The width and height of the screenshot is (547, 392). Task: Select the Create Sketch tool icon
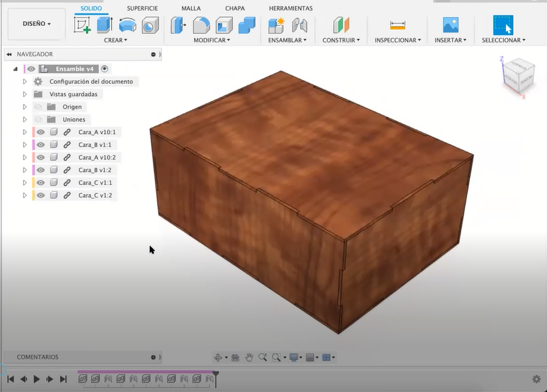pos(82,25)
